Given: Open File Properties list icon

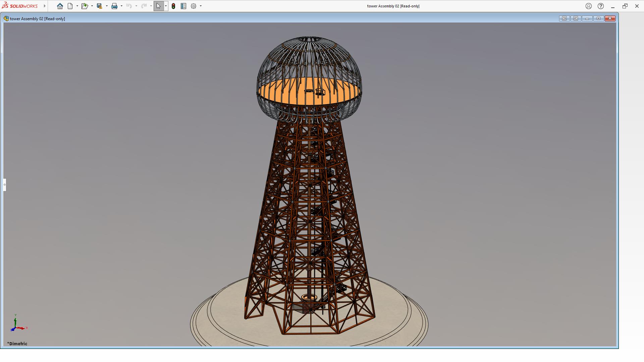Looking at the screenshot, I should pyautogui.click(x=183, y=6).
